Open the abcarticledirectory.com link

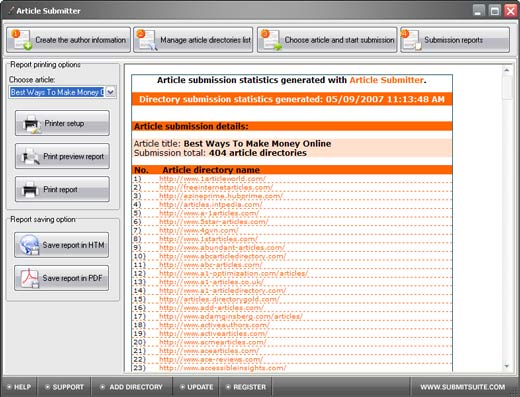(223, 256)
